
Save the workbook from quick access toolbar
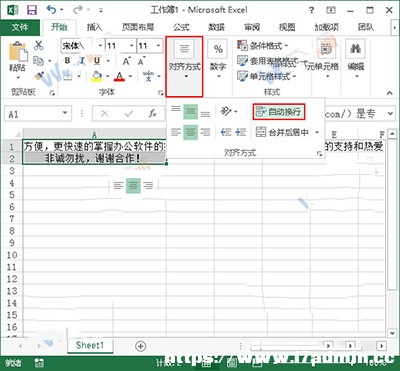click(32, 11)
